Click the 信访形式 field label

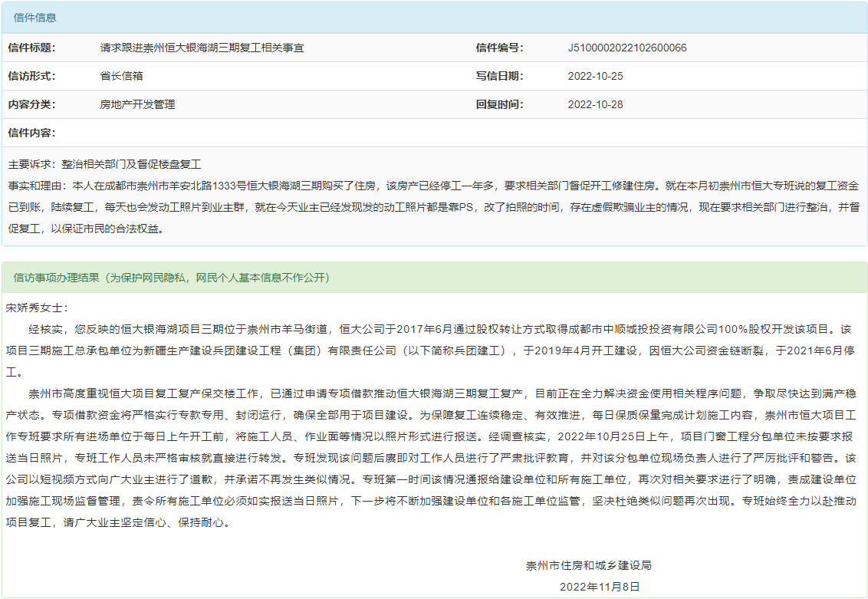32,76
